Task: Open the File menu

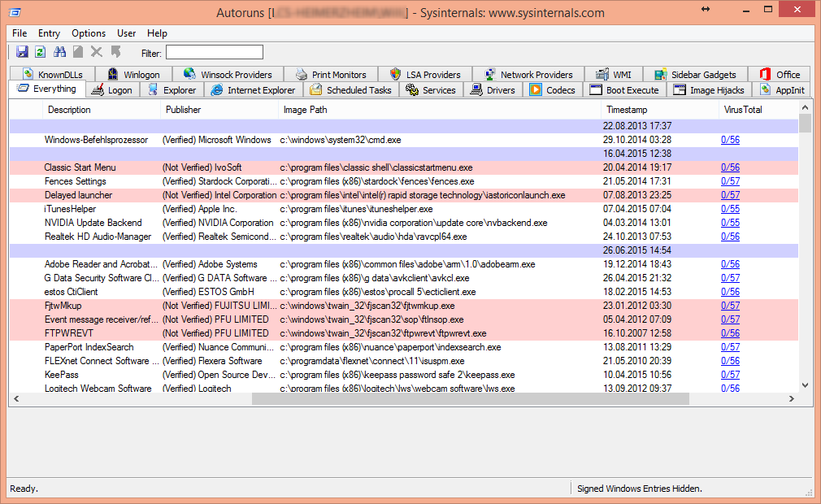Action: pos(20,33)
